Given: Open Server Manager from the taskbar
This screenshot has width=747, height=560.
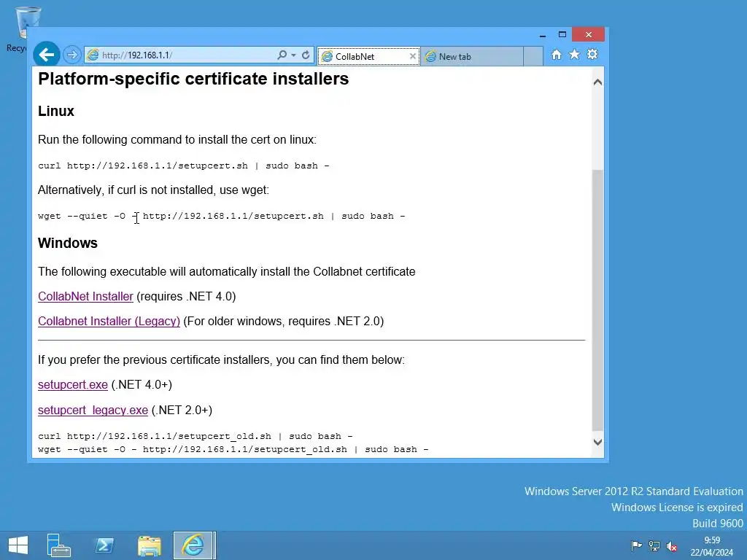Looking at the screenshot, I should (58, 545).
